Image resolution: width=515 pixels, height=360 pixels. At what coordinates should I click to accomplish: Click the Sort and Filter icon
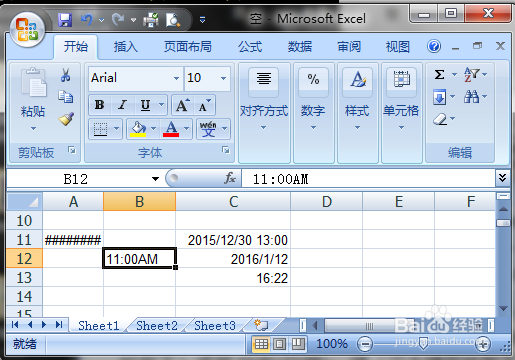pos(471,75)
